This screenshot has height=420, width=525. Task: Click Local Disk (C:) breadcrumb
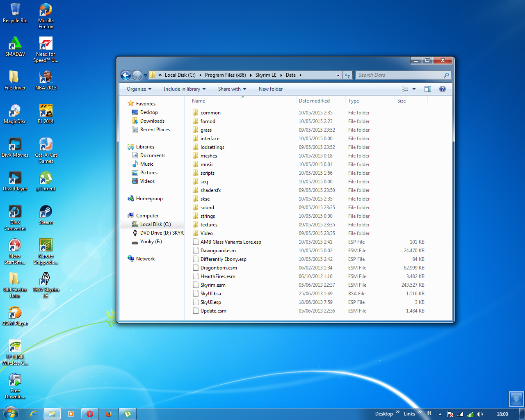coord(180,75)
